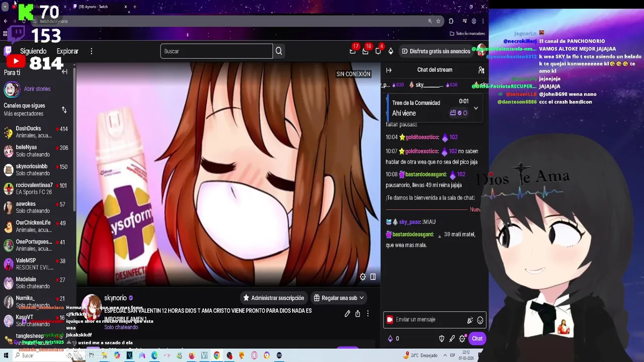Open the Regalar una sub dropdown

338,298
